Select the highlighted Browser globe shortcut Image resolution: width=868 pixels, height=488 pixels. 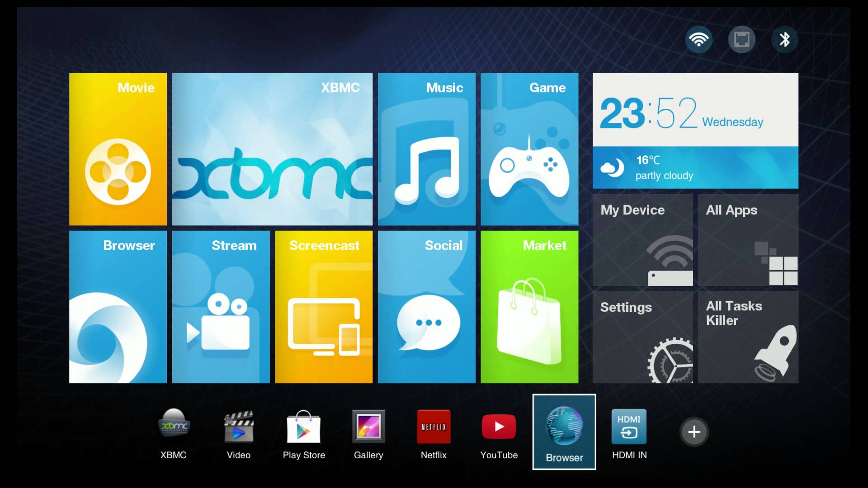[564, 432]
